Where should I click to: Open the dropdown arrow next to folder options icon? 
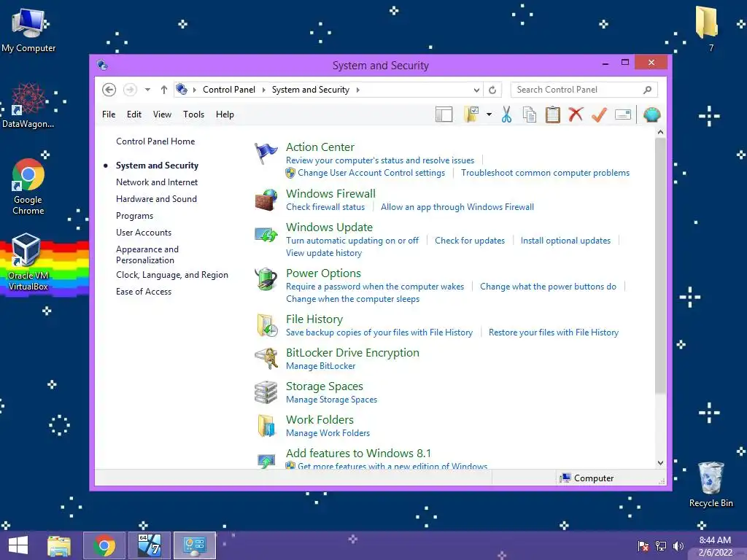(489, 114)
